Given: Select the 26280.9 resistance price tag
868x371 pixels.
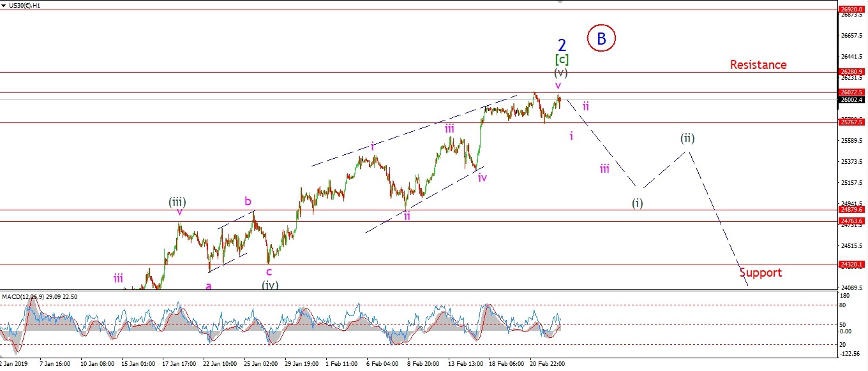Looking at the screenshot, I should [852, 72].
